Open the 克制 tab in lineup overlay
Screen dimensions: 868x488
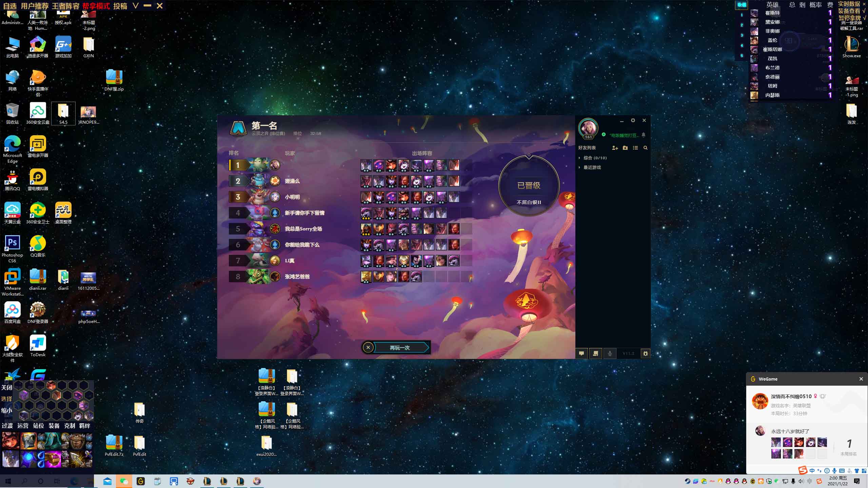point(70,426)
